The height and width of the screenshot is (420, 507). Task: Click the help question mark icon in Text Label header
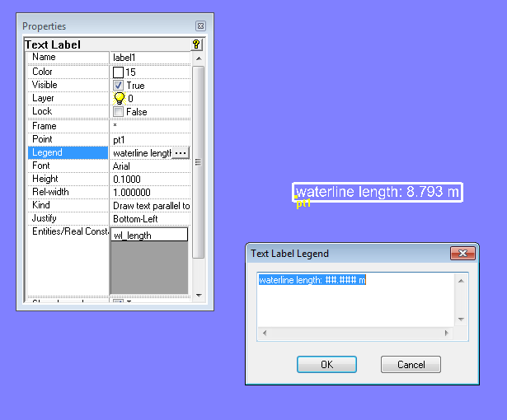coord(196,44)
